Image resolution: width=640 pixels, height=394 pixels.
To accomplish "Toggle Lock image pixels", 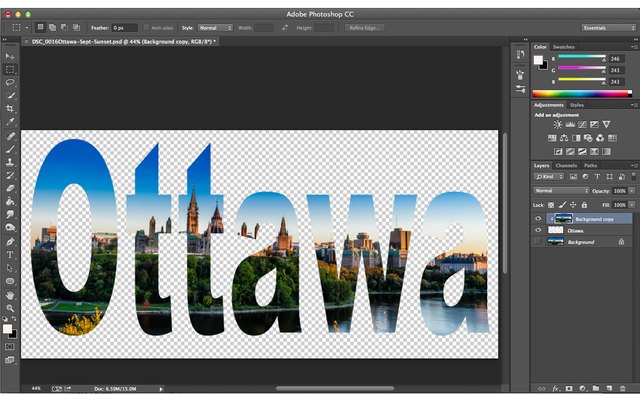I will tap(562, 205).
